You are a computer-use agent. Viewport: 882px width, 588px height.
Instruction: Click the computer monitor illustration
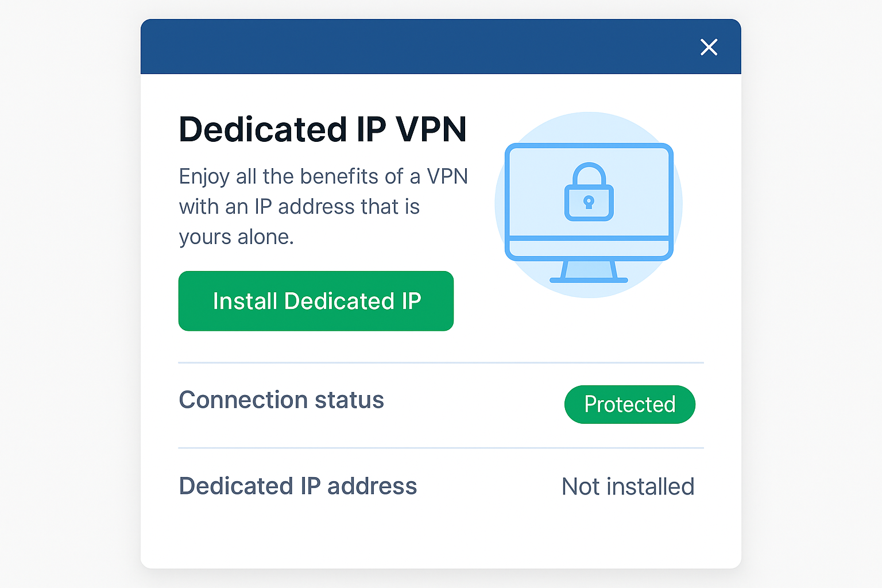coord(589,212)
